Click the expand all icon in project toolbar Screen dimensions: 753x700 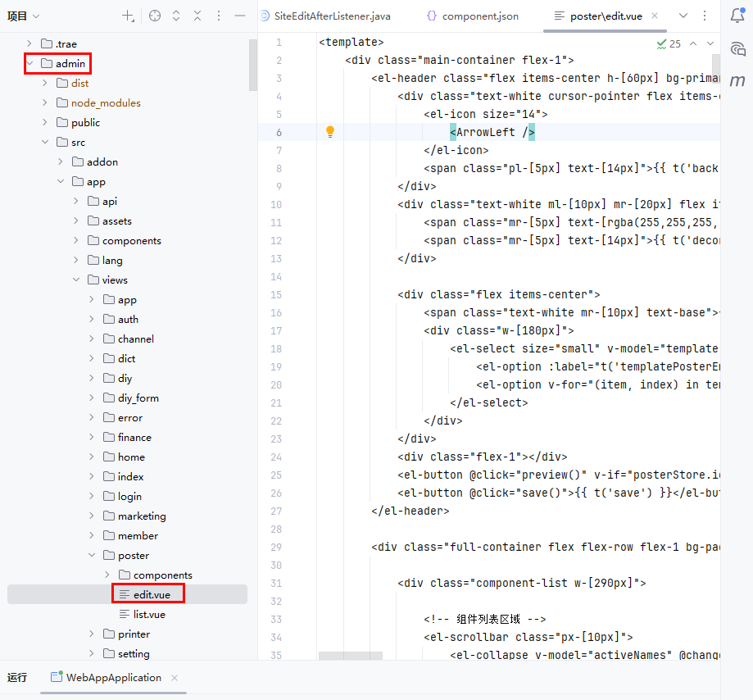point(176,16)
